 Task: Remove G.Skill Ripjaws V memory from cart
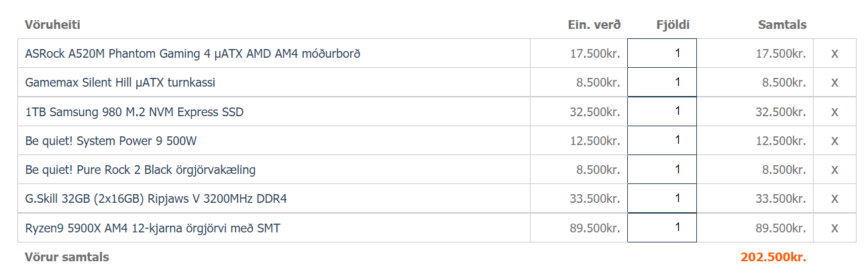click(x=834, y=199)
